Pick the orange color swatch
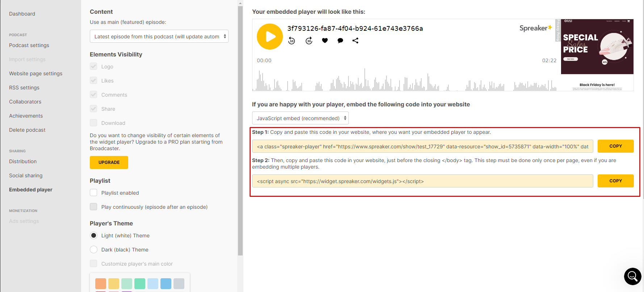644x292 pixels. pyautogui.click(x=101, y=284)
